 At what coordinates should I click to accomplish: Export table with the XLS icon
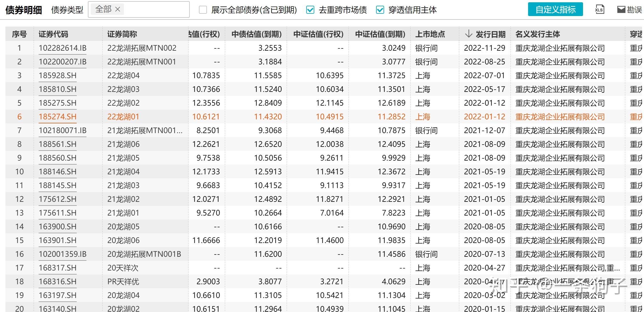coord(599,9)
